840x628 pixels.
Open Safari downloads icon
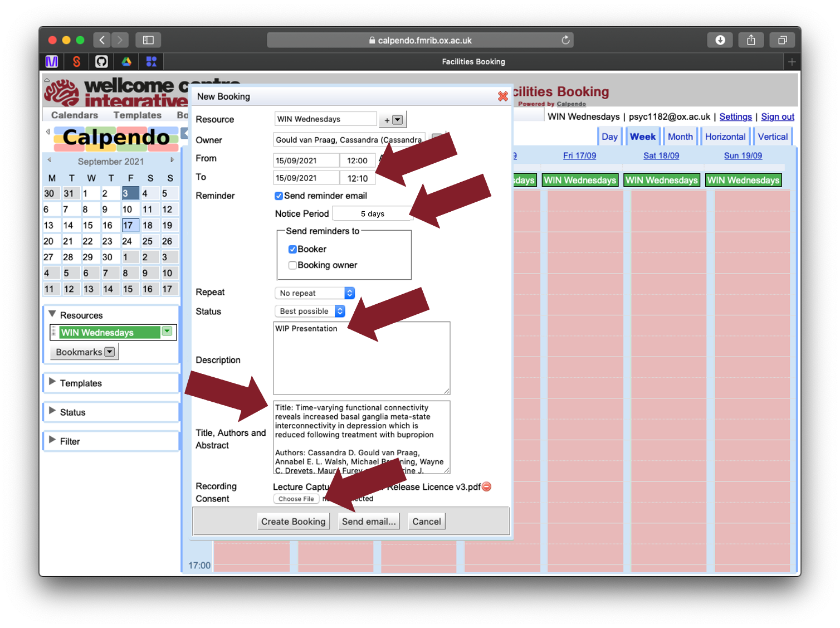pyautogui.click(x=720, y=40)
